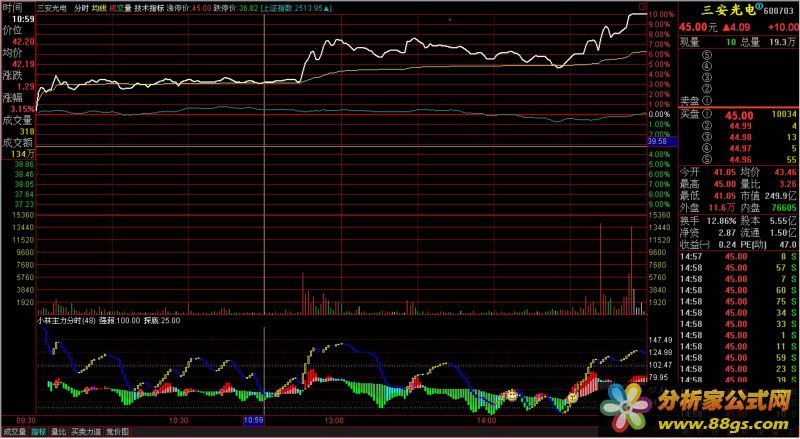Open the 买卖力道 tab
The image size is (800, 439).
click(x=86, y=432)
